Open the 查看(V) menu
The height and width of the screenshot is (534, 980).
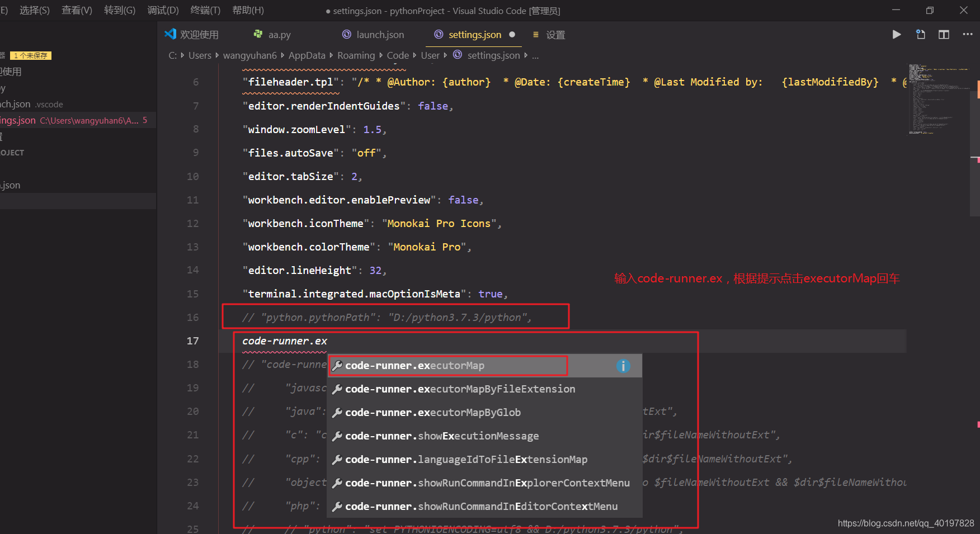point(77,10)
